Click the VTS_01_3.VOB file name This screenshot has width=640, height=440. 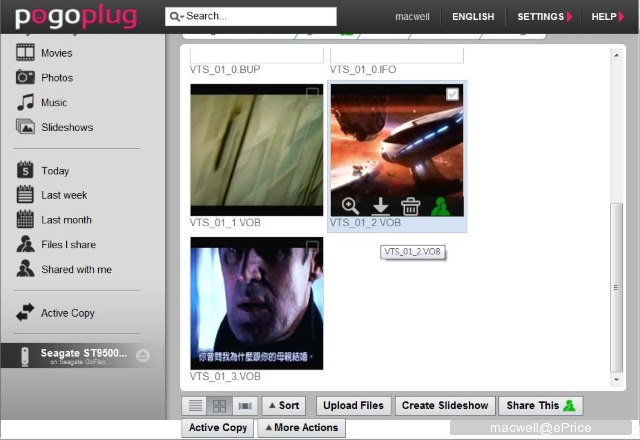click(x=225, y=376)
